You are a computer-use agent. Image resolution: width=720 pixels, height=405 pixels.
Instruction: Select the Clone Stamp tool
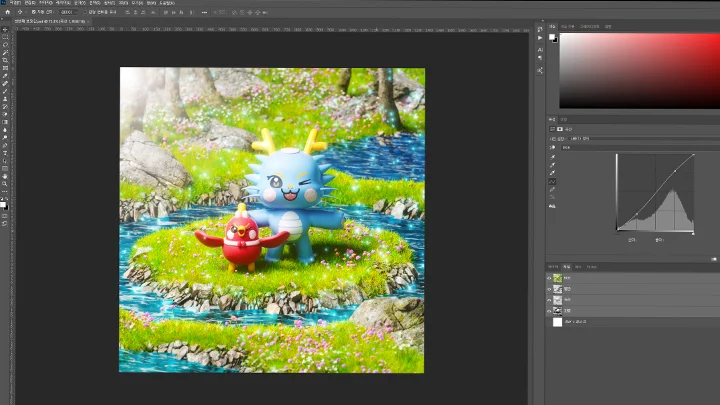click(x=5, y=99)
